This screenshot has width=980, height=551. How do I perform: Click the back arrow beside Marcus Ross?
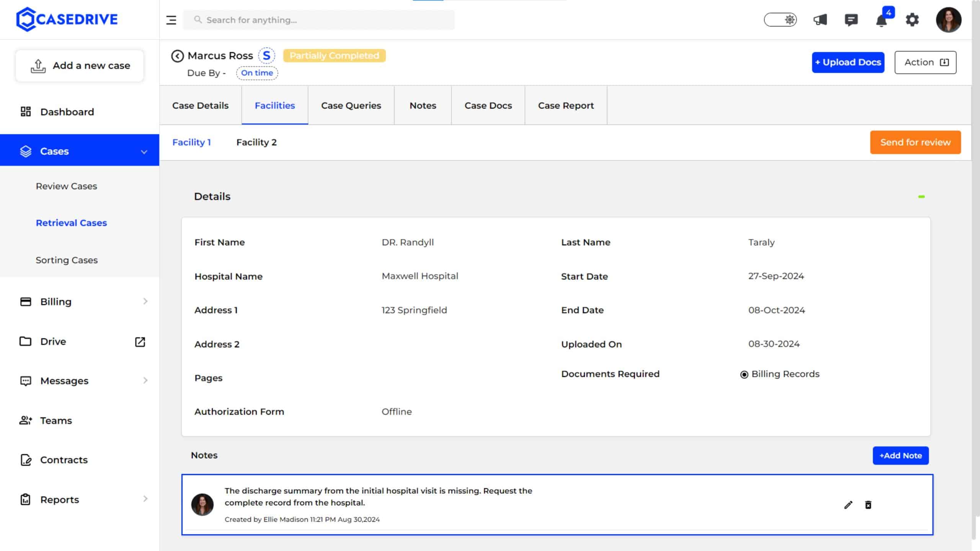(x=177, y=56)
